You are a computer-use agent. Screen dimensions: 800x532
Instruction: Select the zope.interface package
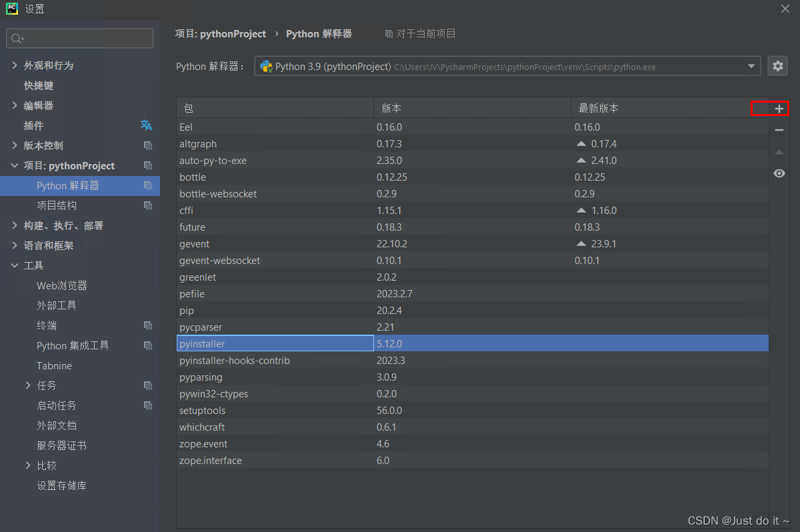(x=473, y=461)
